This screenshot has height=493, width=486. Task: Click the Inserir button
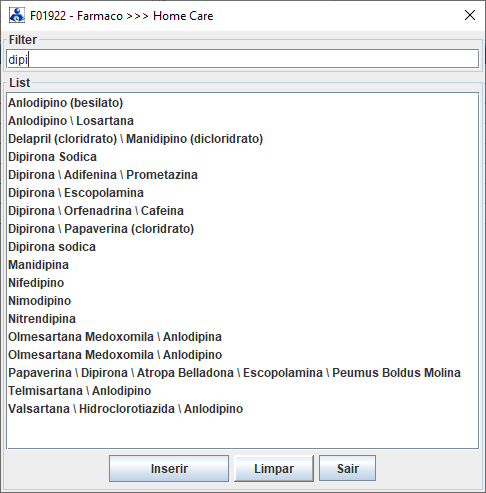click(169, 468)
